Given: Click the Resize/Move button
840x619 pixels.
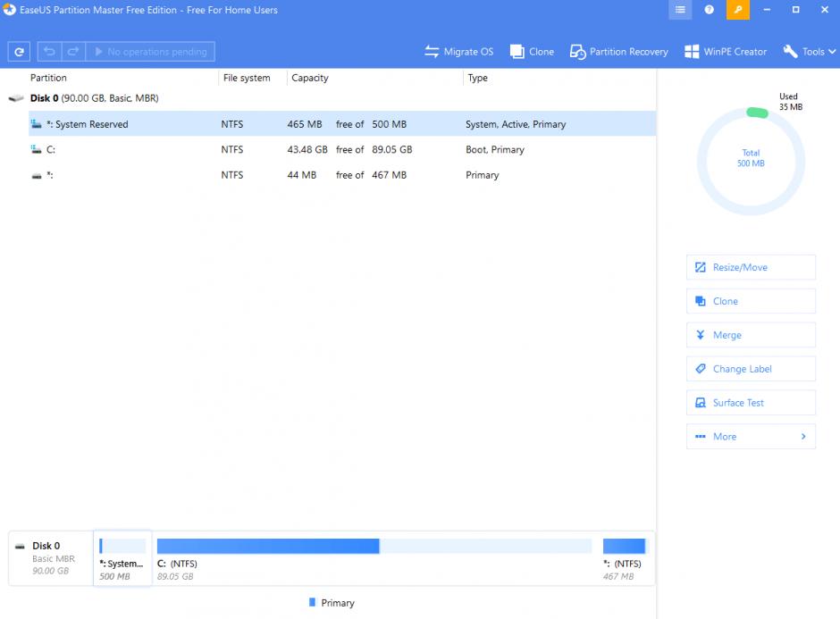Looking at the screenshot, I should point(751,267).
